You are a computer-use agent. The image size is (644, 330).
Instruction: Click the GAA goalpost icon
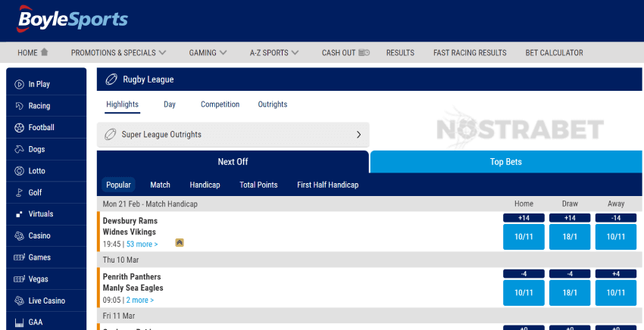(x=19, y=322)
